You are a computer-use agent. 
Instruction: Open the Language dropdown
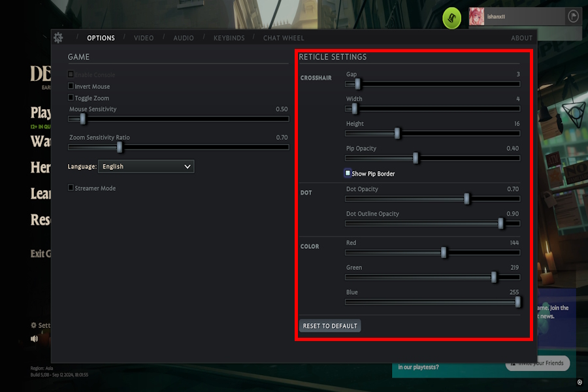point(146,166)
